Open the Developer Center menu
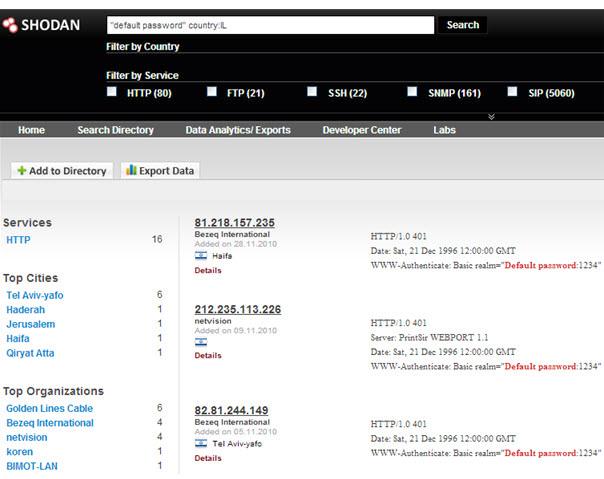The image size is (604, 479). click(362, 130)
